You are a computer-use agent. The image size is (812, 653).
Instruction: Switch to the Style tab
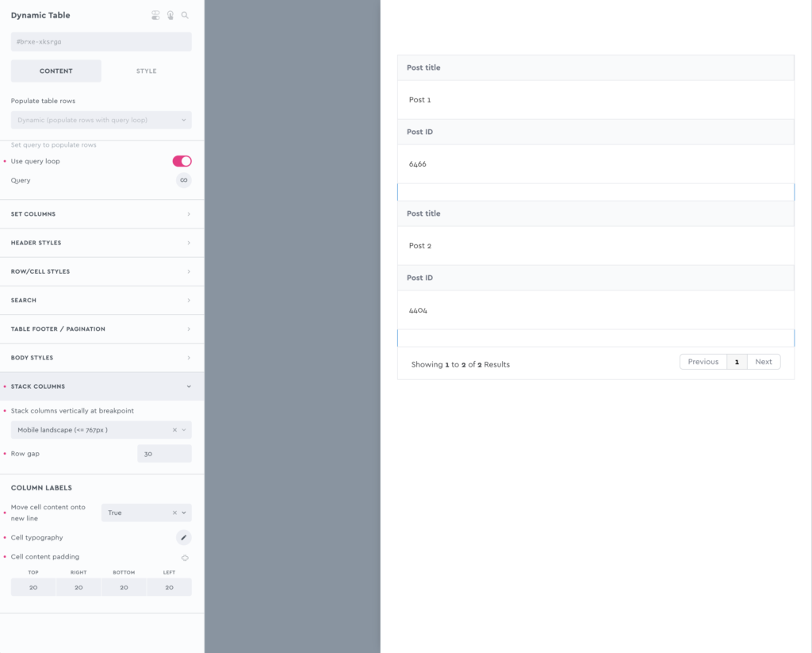[x=146, y=71]
